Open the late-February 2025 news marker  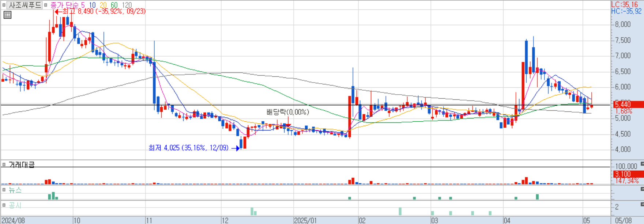(414, 198)
